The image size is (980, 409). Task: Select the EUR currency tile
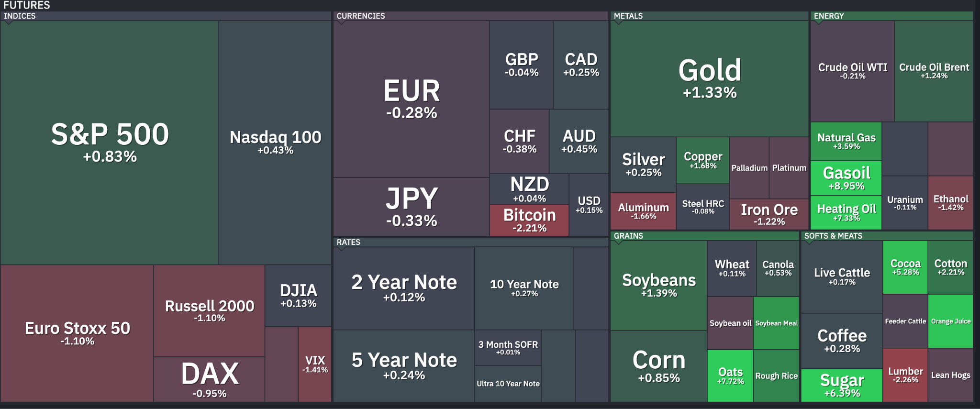pyautogui.click(x=412, y=99)
